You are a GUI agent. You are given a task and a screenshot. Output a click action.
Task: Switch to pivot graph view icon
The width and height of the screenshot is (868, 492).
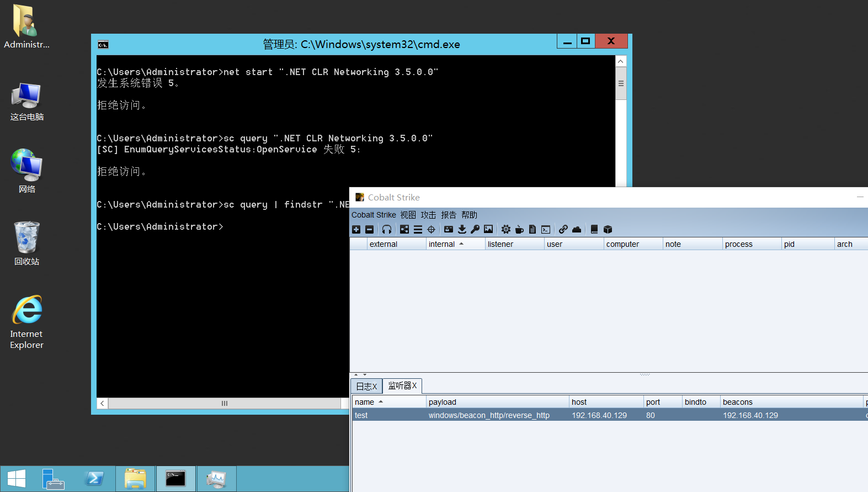404,229
